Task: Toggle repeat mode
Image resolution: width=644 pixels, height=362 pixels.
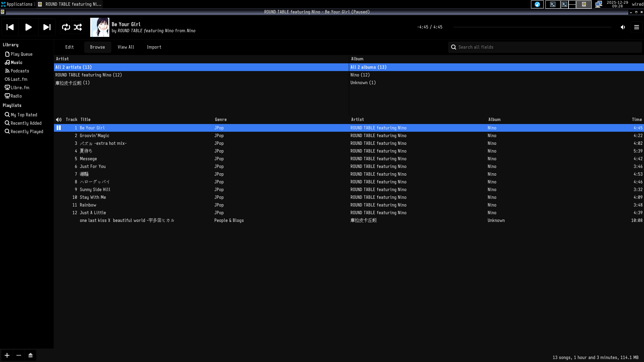Action: coord(66,27)
